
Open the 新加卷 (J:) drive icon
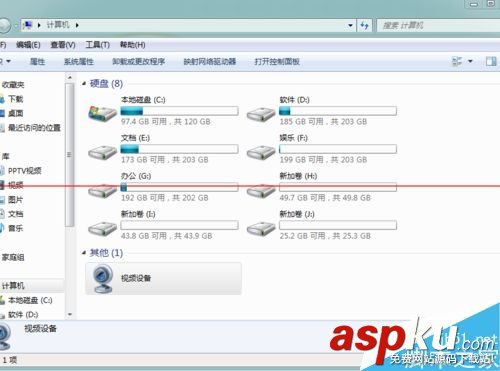[x=261, y=229]
